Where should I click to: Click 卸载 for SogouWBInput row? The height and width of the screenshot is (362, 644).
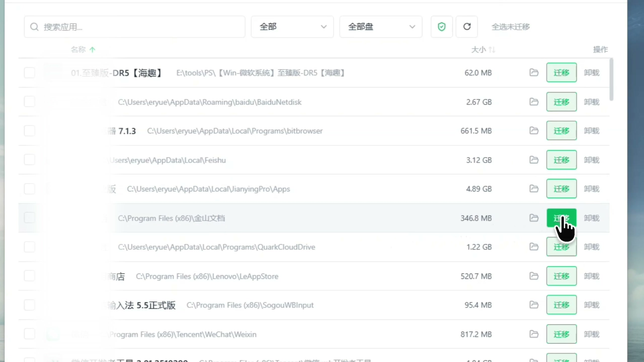coord(592,305)
